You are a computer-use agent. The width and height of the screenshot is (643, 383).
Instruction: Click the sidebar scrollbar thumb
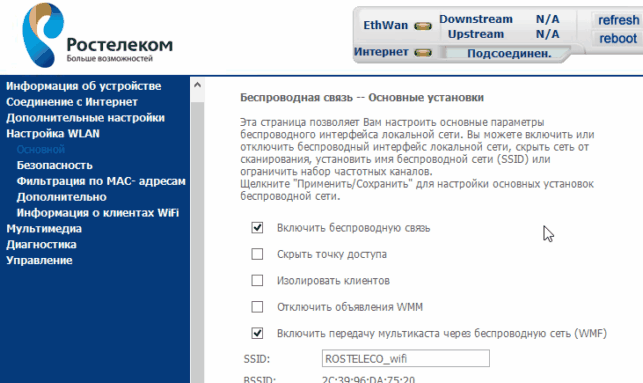click(x=197, y=242)
